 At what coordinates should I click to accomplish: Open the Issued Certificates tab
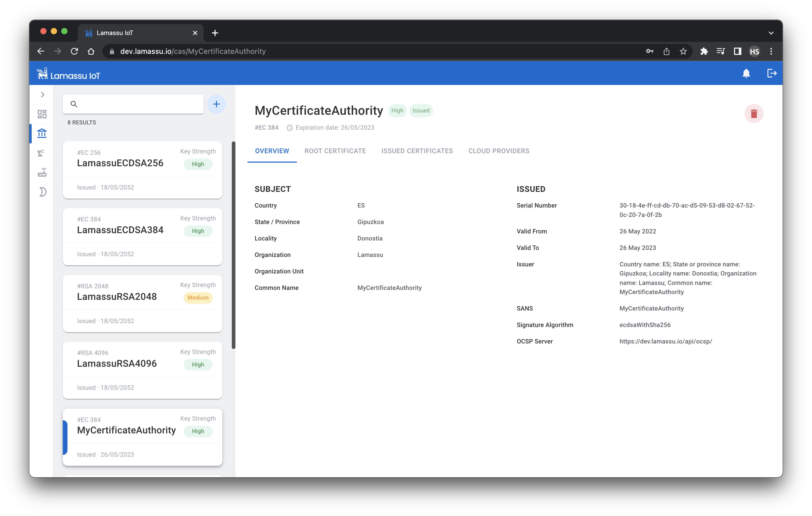(x=417, y=151)
